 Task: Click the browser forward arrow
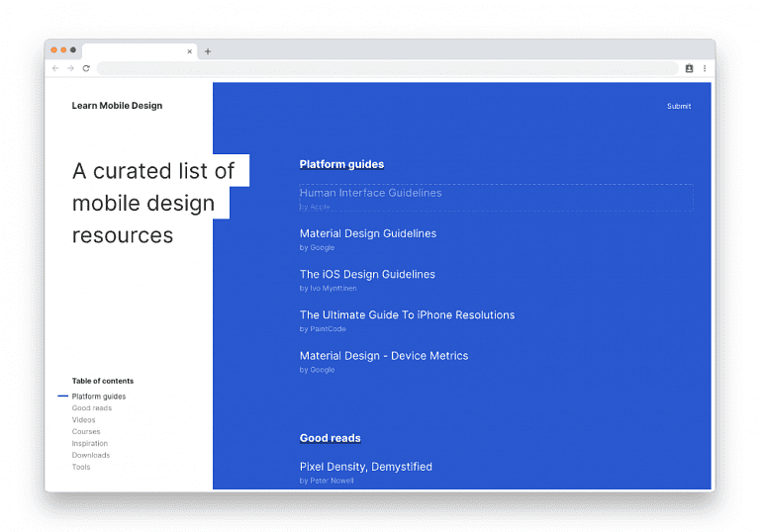click(70, 68)
